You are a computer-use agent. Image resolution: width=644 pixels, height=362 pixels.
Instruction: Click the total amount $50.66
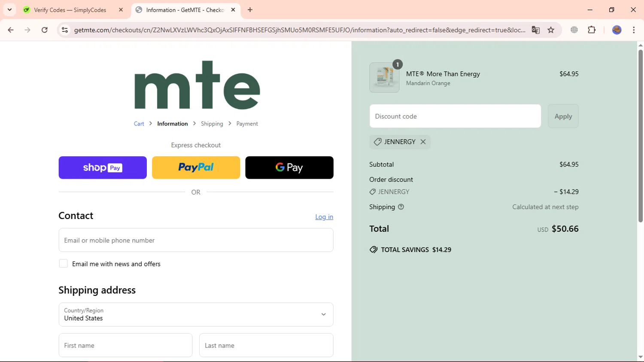click(565, 229)
